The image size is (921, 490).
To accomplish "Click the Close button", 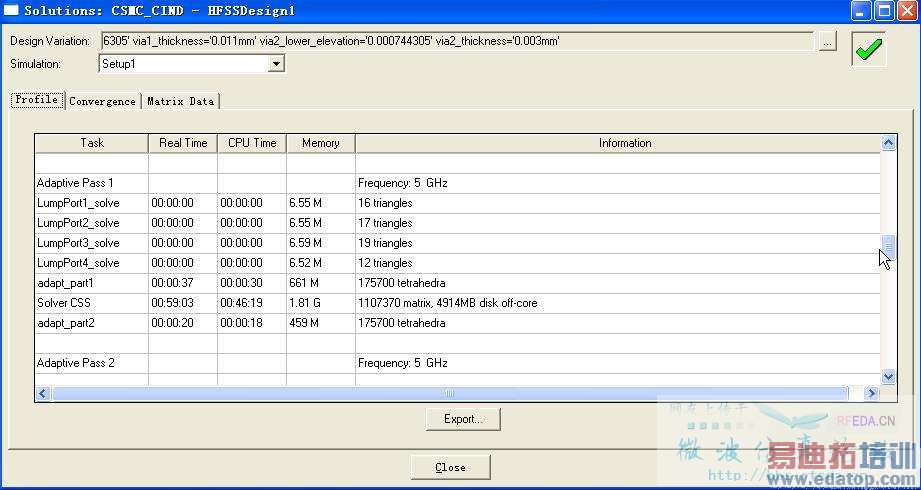I will click(451, 467).
